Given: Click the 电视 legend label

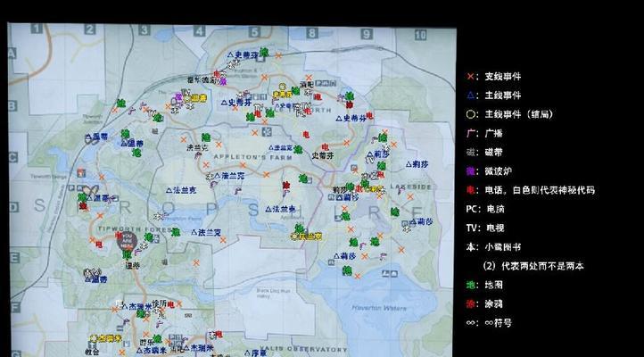Looking at the screenshot, I should coord(496,228).
